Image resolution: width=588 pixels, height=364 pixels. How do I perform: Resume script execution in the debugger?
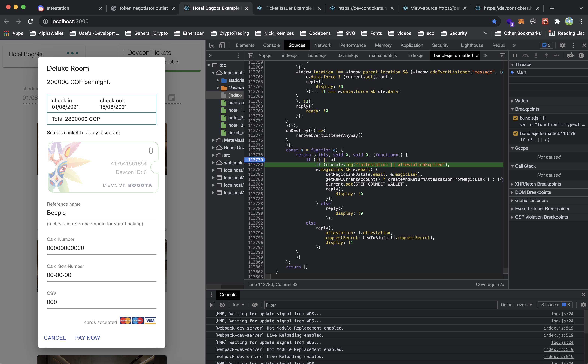[515, 55]
